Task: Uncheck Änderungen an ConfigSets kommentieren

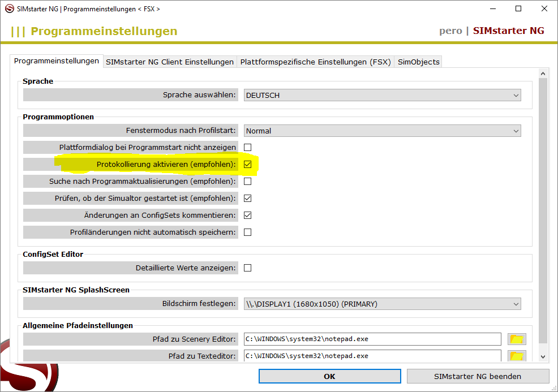Action: 248,215
